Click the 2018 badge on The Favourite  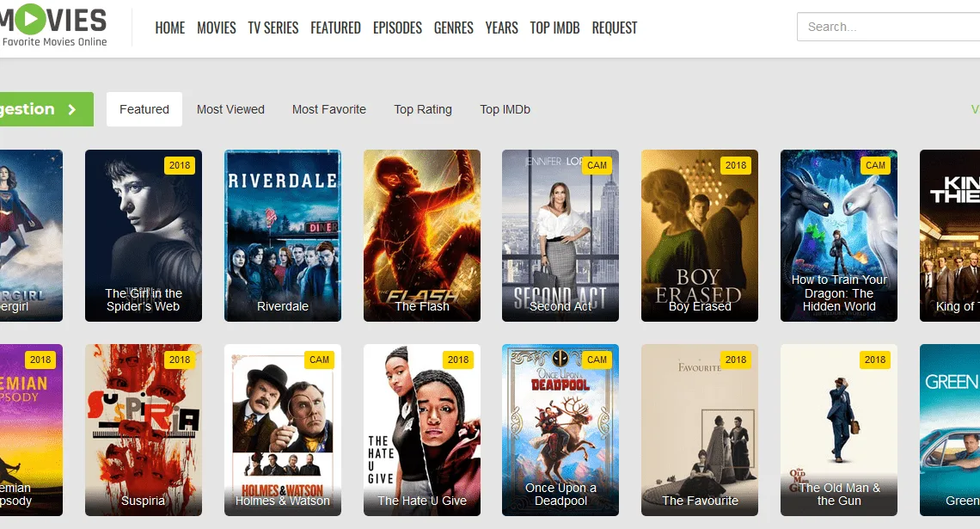(736, 360)
